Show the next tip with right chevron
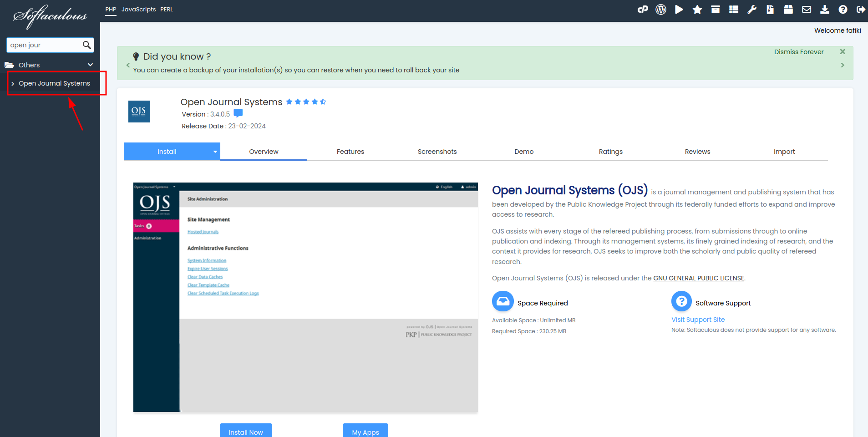868x437 pixels. click(x=843, y=65)
